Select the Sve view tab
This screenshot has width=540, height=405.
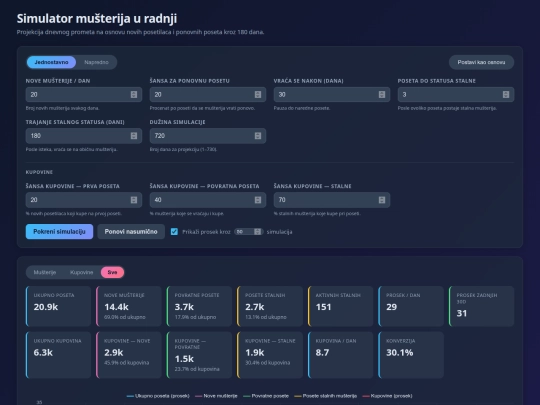coord(112,272)
